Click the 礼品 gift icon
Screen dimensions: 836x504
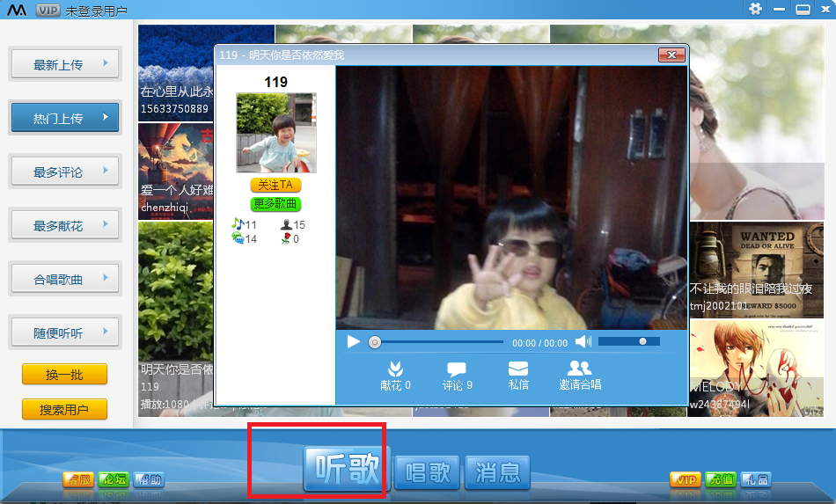pyautogui.click(x=755, y=479)
